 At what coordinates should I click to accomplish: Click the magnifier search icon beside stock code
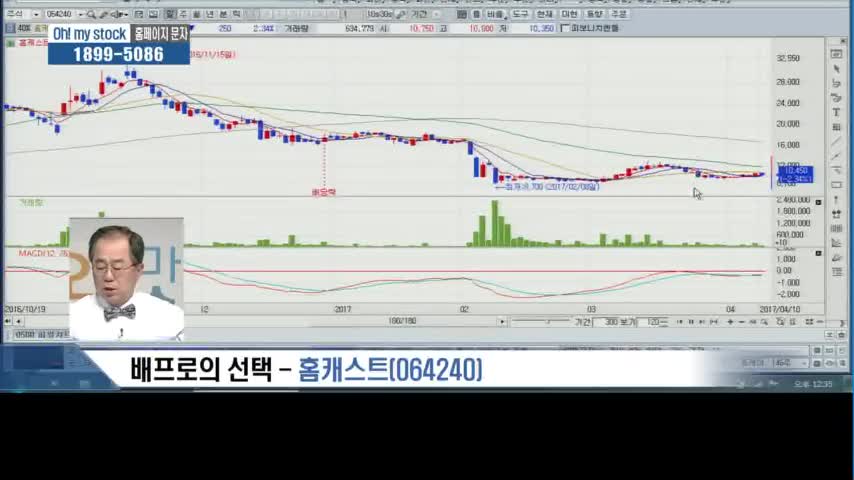91,15
